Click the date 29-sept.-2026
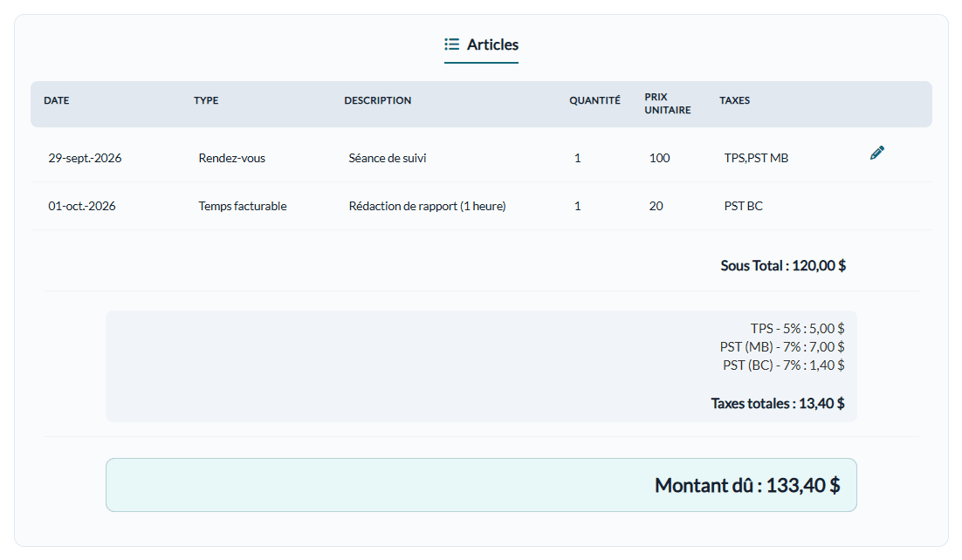Image resolution: width=962 pixels, height=560 pixels. pyautogui.click(x=85, y=158)
